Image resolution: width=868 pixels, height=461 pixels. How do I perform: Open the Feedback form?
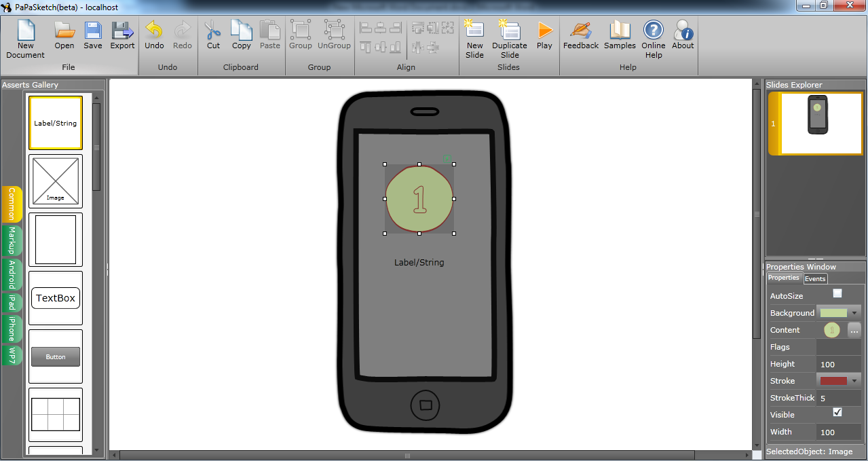581,35
